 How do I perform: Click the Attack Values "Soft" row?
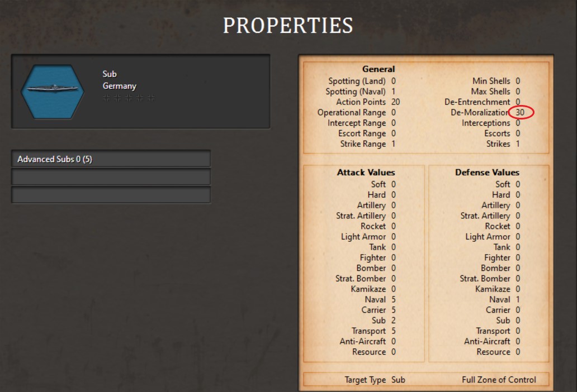tap(383, 184)
